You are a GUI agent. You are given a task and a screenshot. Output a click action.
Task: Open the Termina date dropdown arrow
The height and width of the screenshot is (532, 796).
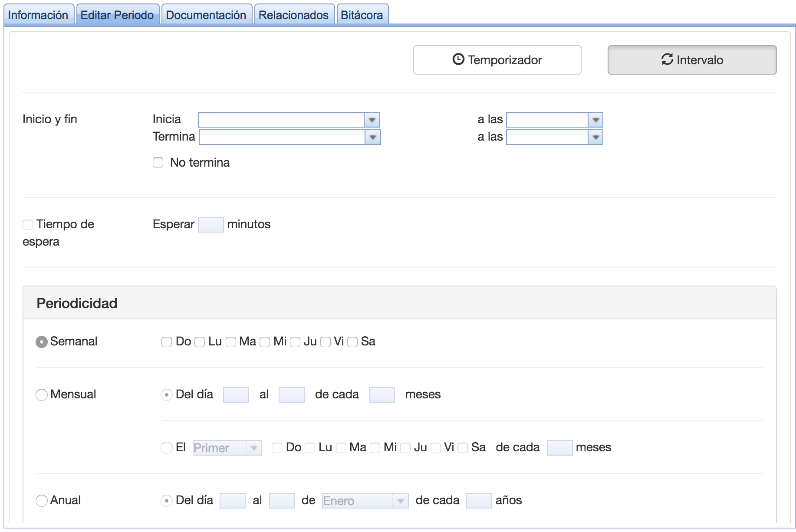pyautogui.click(x=372, y=137)
